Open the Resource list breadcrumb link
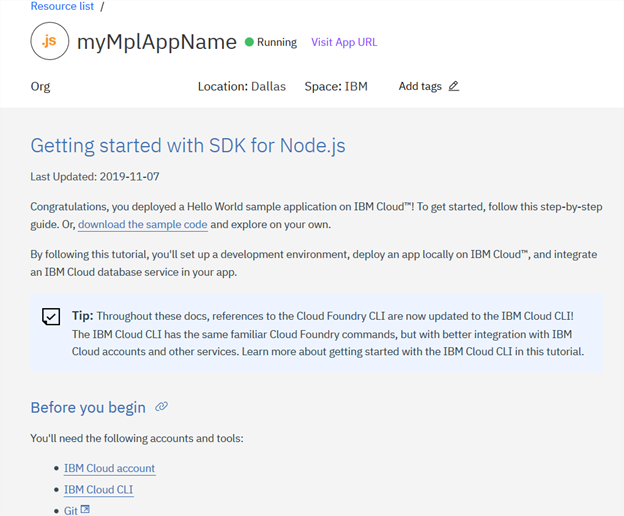The image size is (624, 516). tap(62, 6)
